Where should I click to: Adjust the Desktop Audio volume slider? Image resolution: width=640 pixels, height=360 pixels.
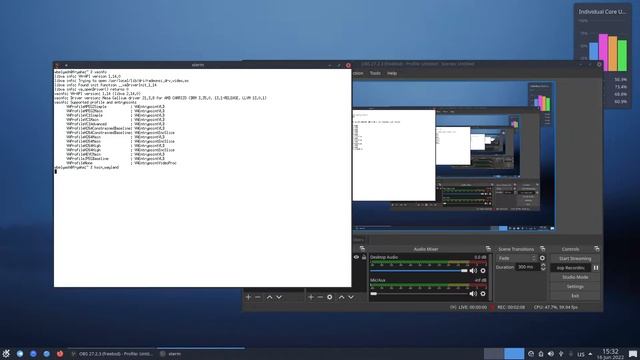(x=419, y=271)
